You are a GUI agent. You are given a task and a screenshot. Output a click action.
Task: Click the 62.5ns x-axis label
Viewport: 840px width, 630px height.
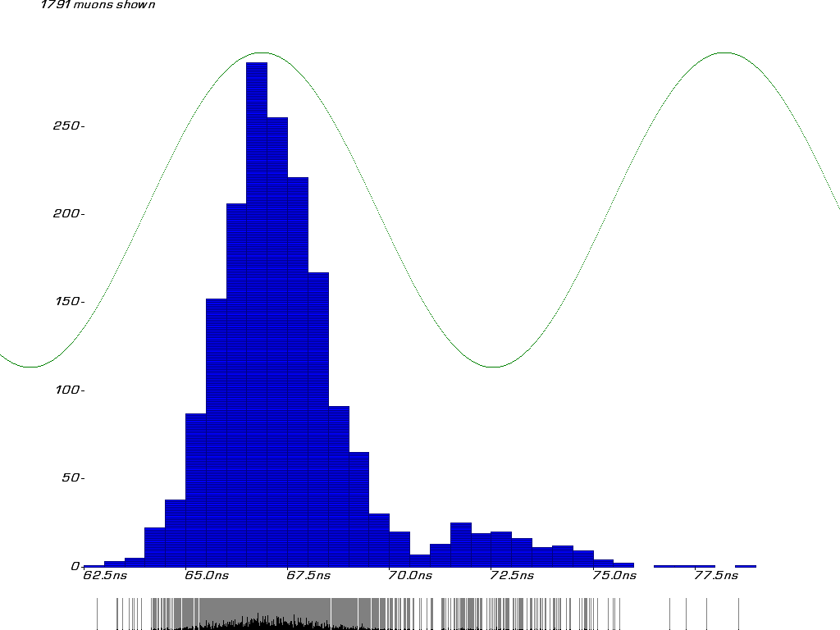pos(106,576)
